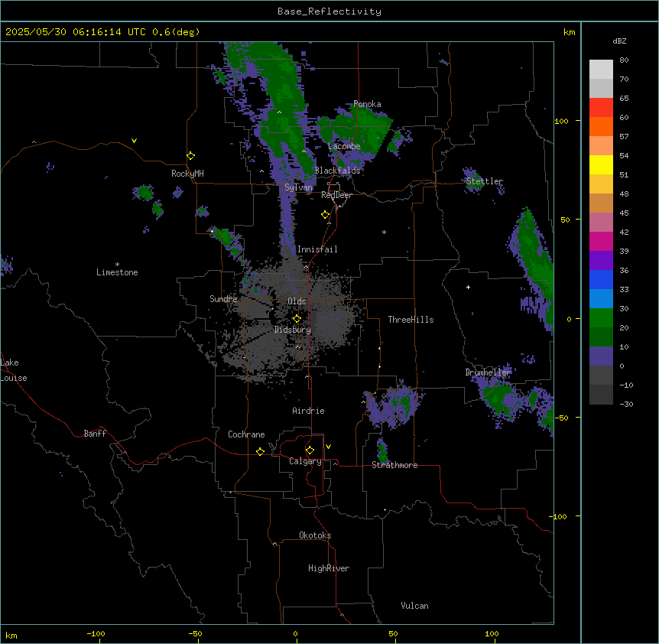Click the Okotoks label
This screenshot has height=644, width=659.
click(x=315, y=535)
